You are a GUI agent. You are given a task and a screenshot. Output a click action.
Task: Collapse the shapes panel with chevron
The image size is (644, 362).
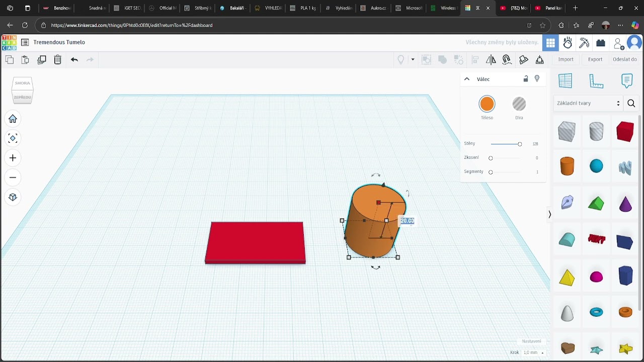[549, 214]
